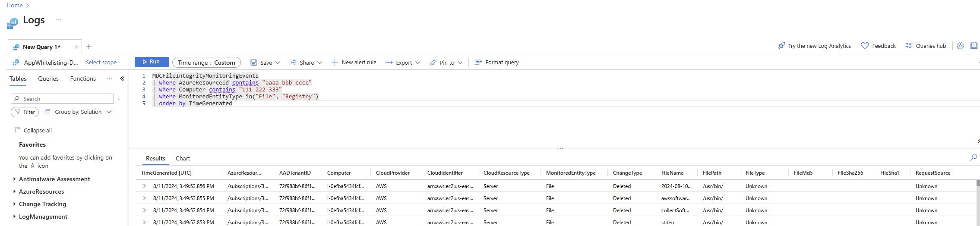Expand the Save dropdown arrow

tap(278, 63)
